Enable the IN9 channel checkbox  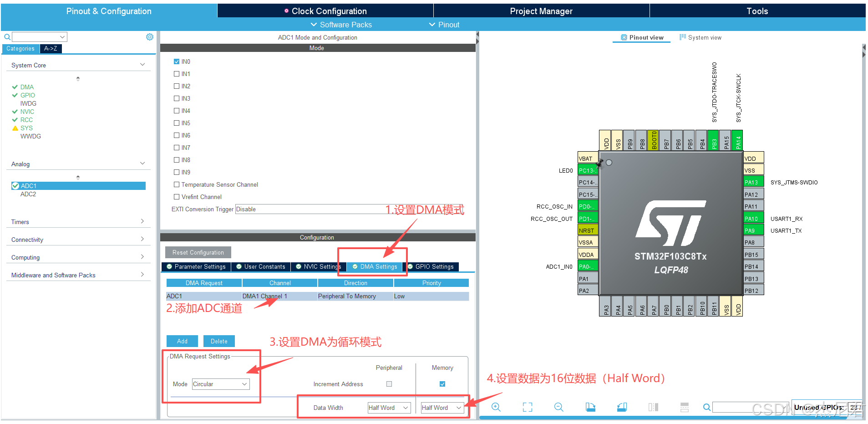177,172
